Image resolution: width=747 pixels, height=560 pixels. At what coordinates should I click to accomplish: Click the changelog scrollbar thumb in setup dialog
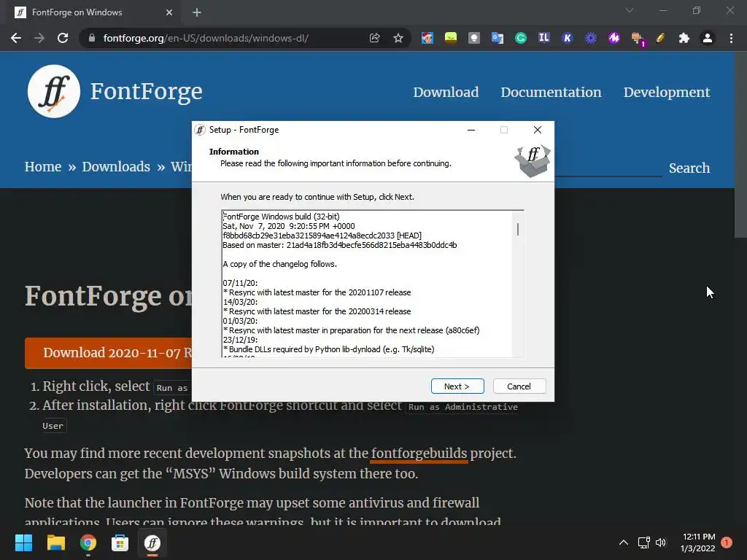click(518, 230)
